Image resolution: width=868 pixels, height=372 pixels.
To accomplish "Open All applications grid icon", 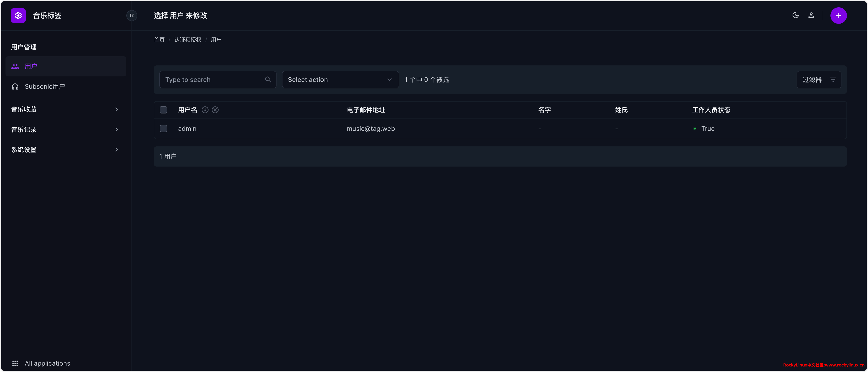I will [x=15, y=363].
